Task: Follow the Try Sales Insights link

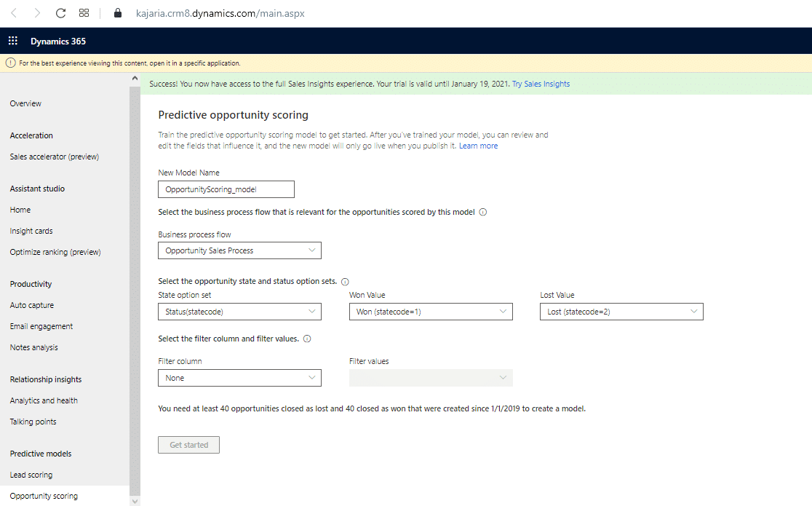Action: pos(541,84)
